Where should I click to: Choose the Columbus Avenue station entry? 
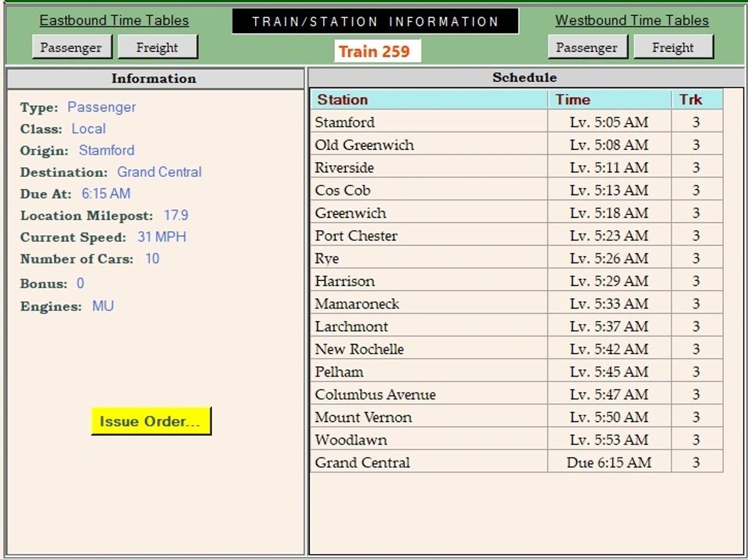pos(375,394)
